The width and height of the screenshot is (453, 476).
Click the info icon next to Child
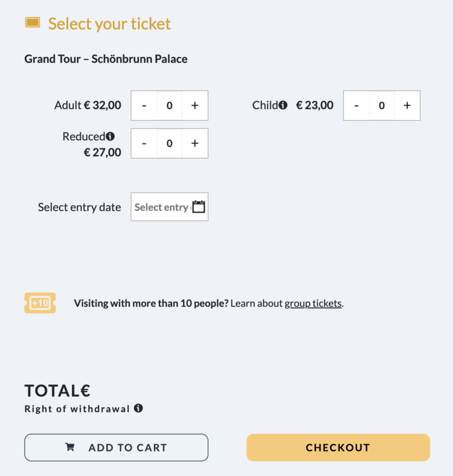(x=283, y=105)
